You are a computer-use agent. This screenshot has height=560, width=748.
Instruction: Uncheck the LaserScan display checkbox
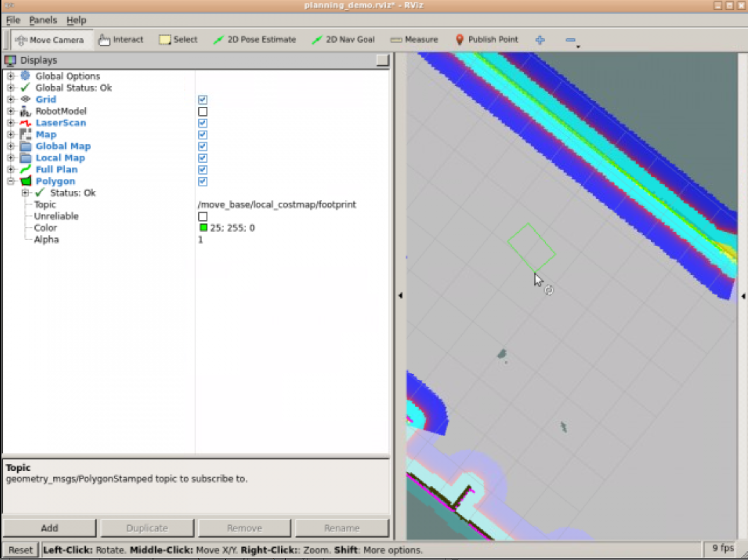203,123
